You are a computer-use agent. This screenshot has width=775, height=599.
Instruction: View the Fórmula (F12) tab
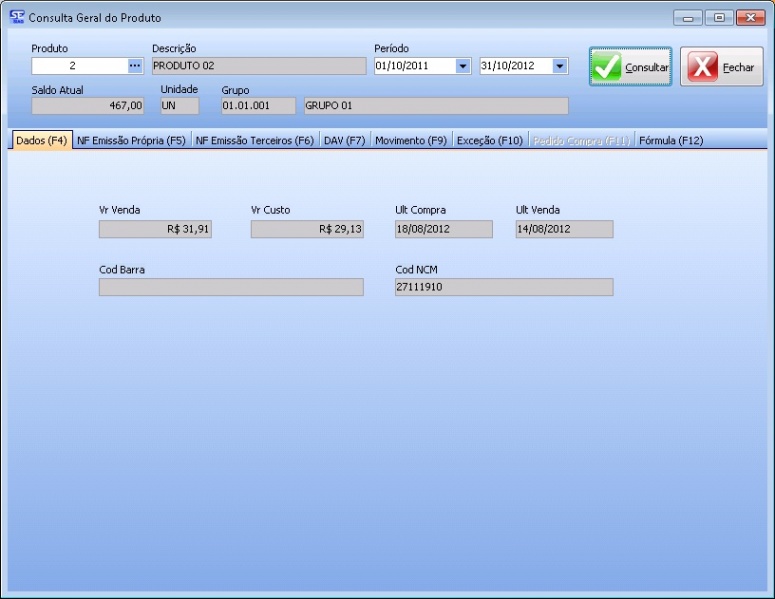(x=670, y=141)
